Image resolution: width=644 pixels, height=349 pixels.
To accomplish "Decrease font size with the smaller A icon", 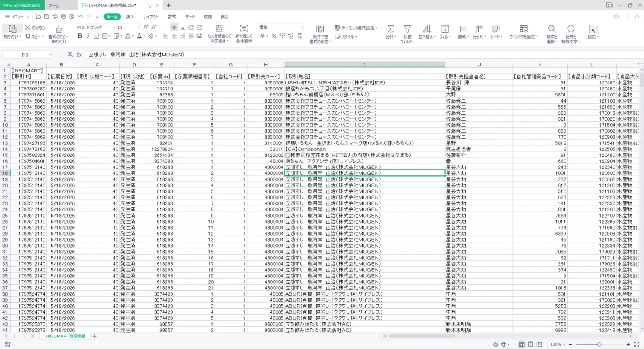I will 154,27.
